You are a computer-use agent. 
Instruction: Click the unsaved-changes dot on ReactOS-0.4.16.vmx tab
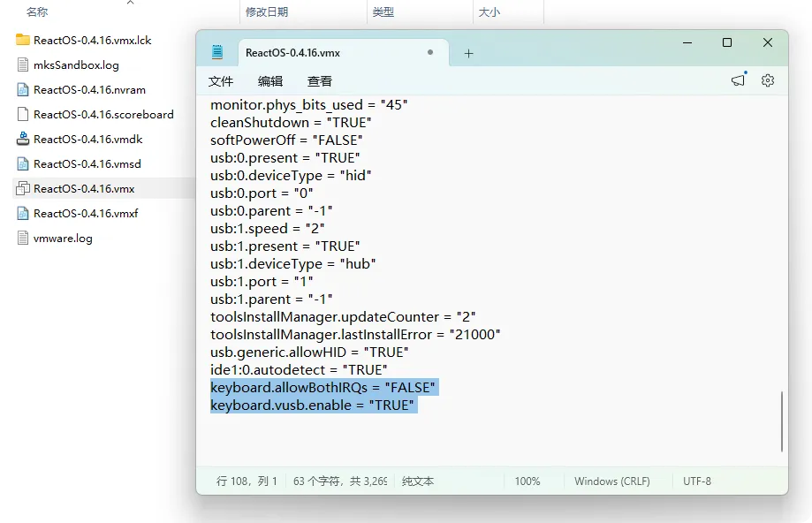point(429,52)
